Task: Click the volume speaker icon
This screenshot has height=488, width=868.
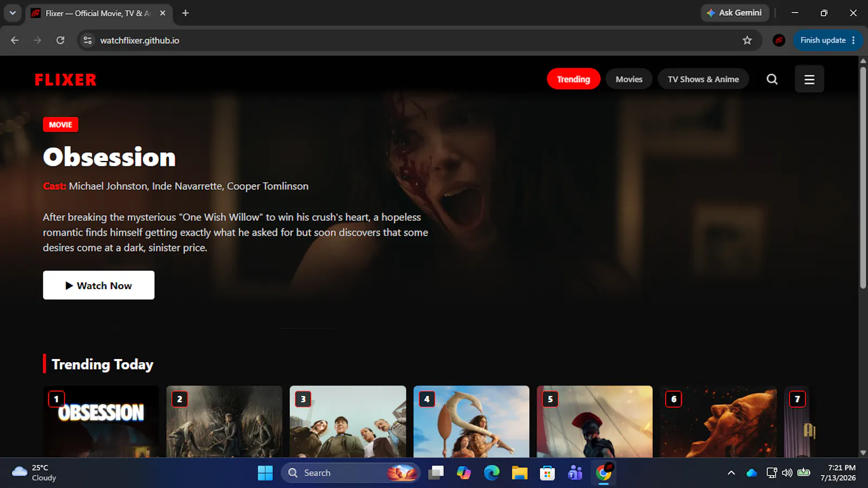Action: click(787, 473)
